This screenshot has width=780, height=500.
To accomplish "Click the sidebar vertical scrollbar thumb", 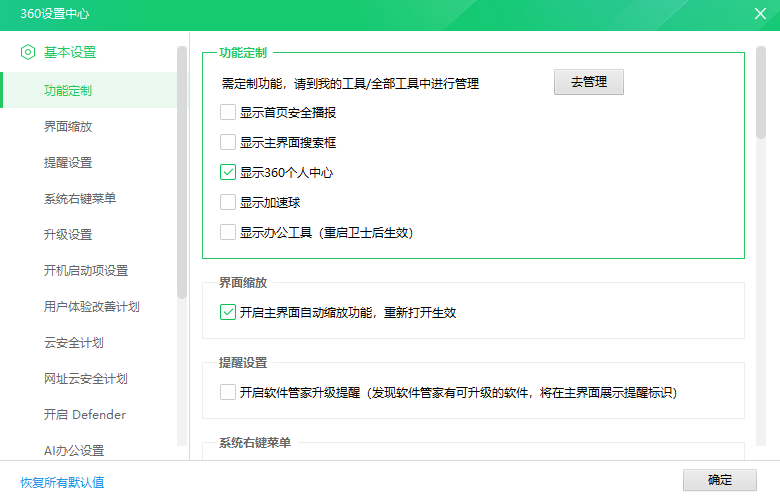I will pos(182,172).
